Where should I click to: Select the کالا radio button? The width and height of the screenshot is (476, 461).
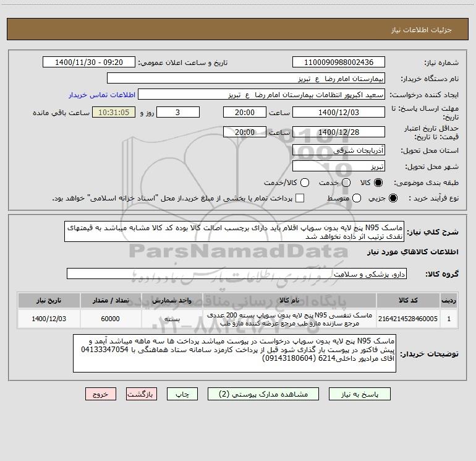click(378, 183)
